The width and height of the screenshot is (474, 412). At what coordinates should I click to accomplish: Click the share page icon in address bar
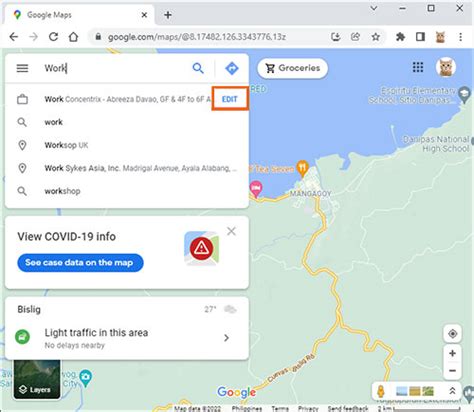point(356,37)
